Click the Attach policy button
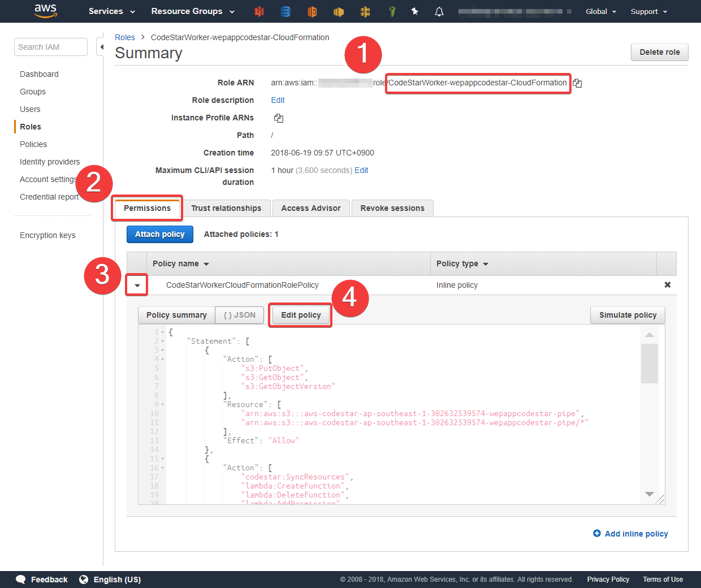 160,234
